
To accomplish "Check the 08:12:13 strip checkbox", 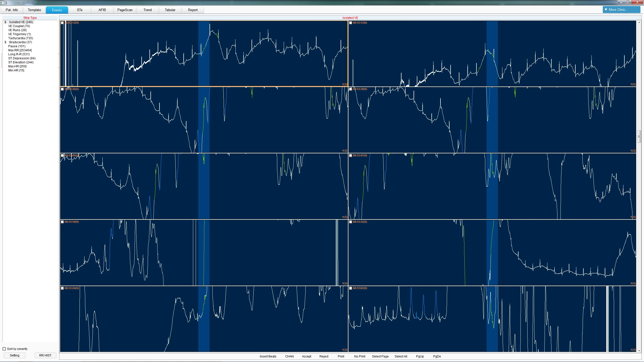I will [x=351, y=23].
